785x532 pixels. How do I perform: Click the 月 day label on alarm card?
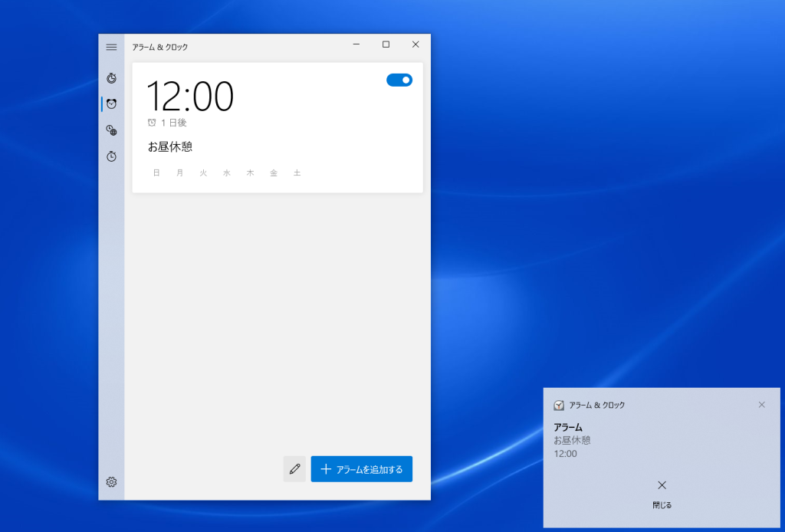pyautogui.click(x=180, y=173)
